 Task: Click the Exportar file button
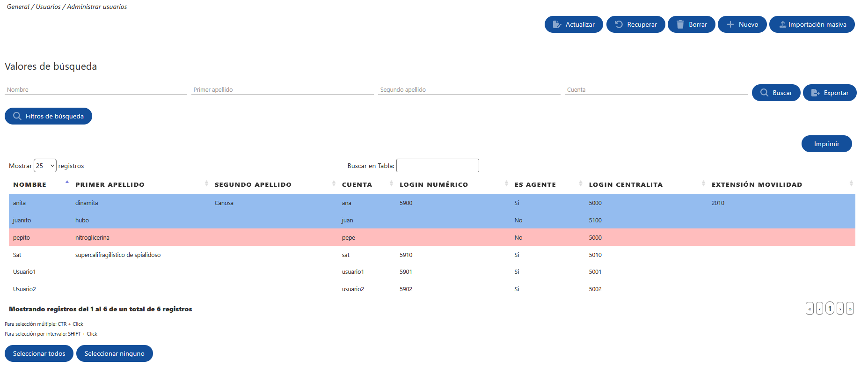pos(830,93)
